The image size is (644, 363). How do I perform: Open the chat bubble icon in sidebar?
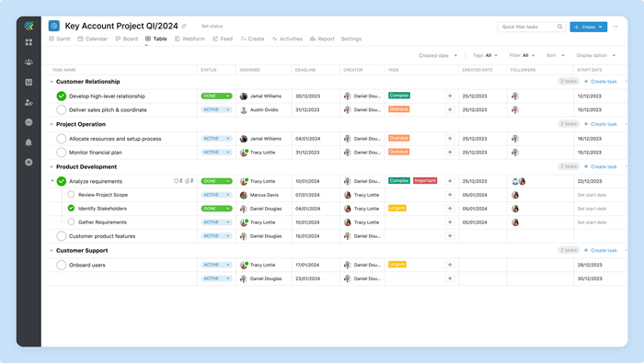(x=29, y=122)
